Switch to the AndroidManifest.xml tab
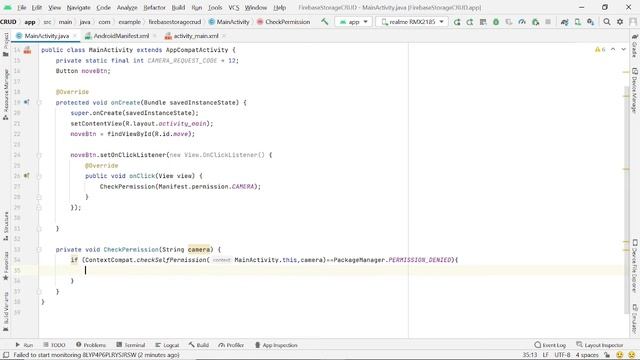Viewport: 640px width, 360px height. pyautogui.click(x=121, y=36)
